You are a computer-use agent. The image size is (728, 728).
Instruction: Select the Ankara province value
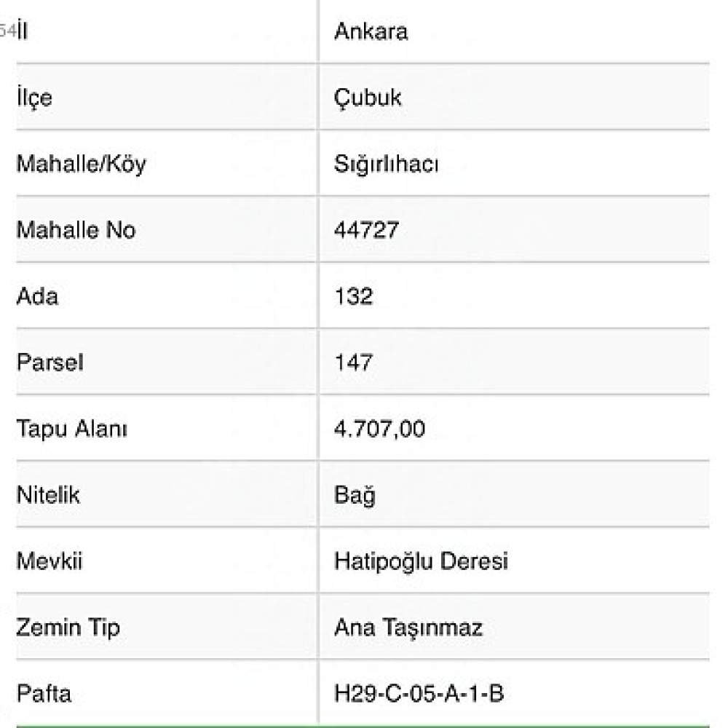click(x=371, y=31)
